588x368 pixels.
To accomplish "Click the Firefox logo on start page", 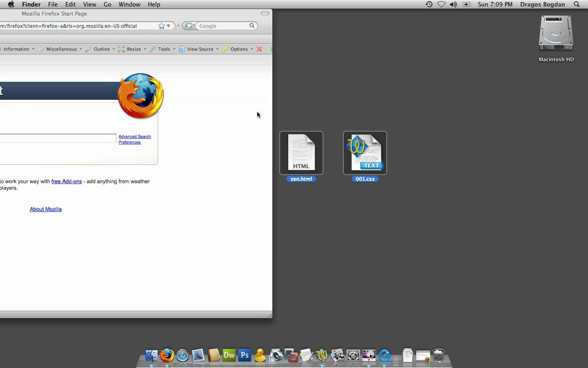I will pyautogui.click(x=141, y=96).
